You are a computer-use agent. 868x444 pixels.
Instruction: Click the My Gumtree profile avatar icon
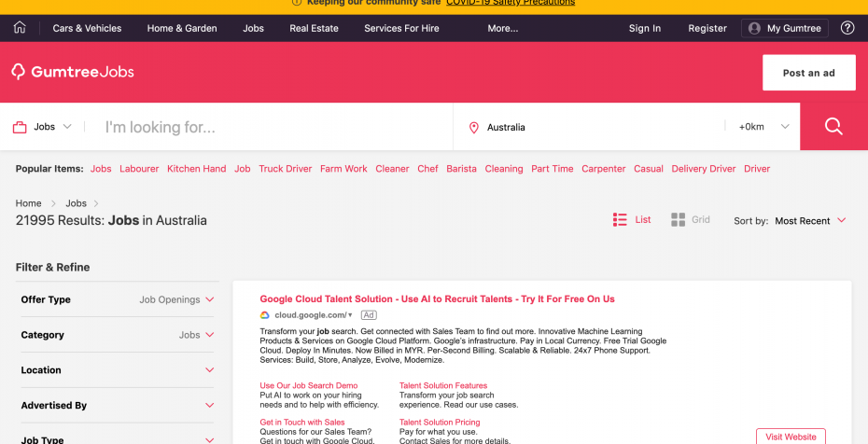click(x=754, y=28)
